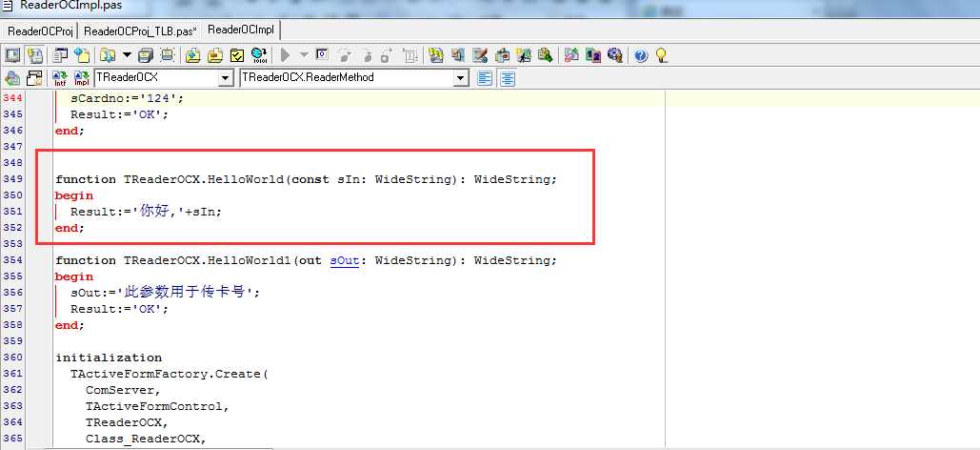Click the numbered pages 1-2 icon

tap(592, 55)
